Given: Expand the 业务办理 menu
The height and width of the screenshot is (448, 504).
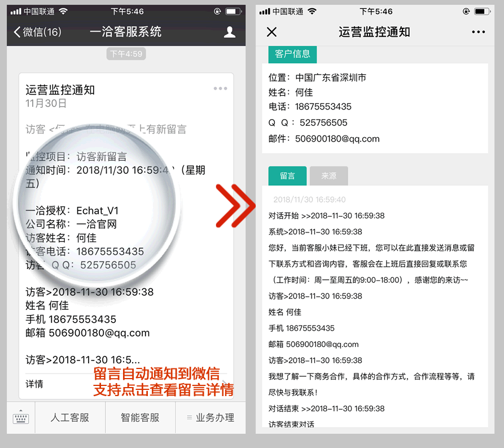Looking at the screenshot, I should (x=211, y=418).
